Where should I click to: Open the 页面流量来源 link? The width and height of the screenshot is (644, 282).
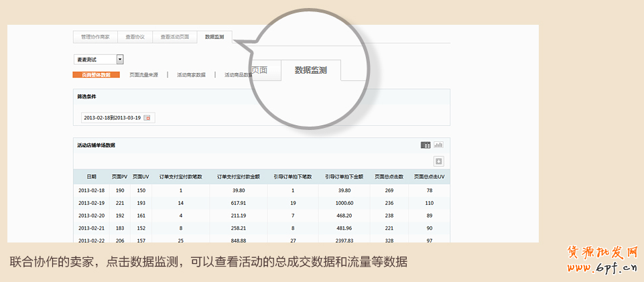(x=143, y=75)
